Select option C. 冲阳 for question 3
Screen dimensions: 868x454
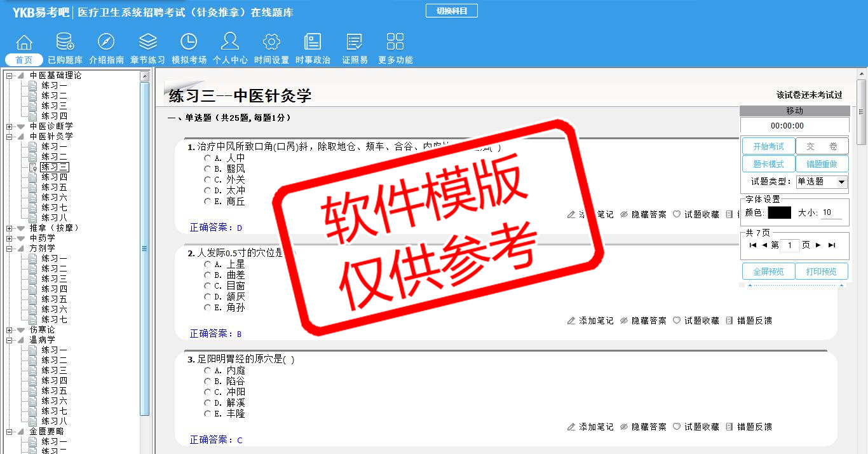coord(207,392)
